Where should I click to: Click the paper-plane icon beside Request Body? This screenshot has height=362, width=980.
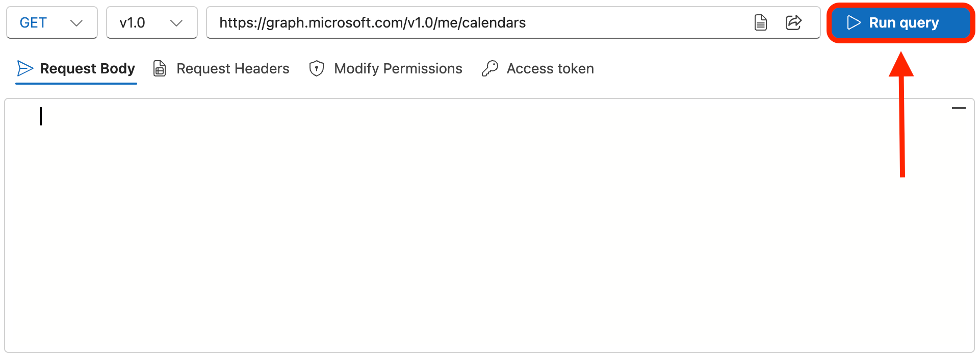click(x=25, y=68)
